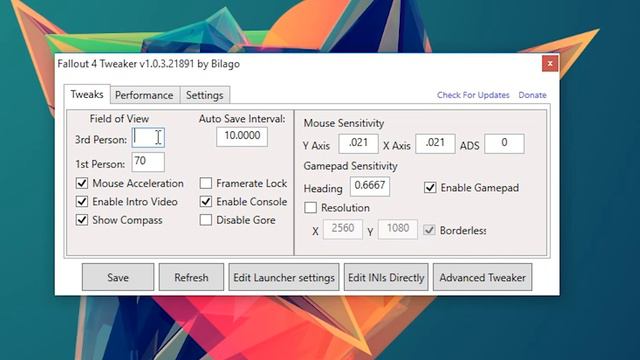Enable the Framerate Lock checkbox
The width and height of the screenshot is (640, 360).
(206, 183)
